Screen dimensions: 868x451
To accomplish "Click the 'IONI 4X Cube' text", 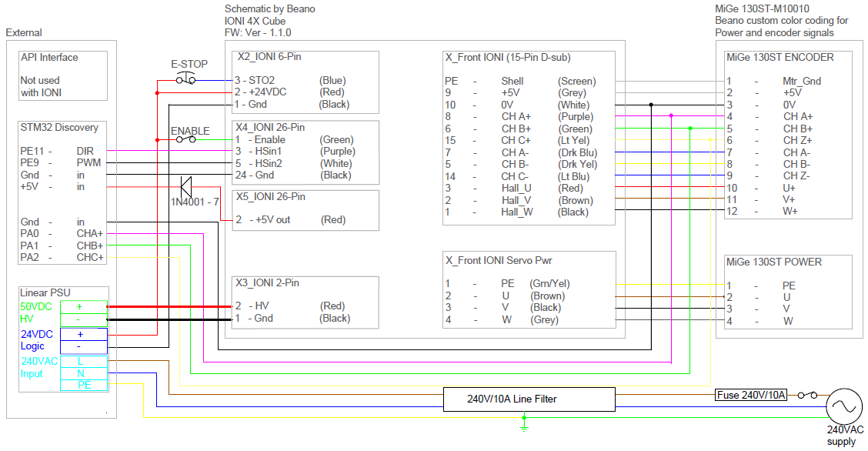I will point(255,21).
